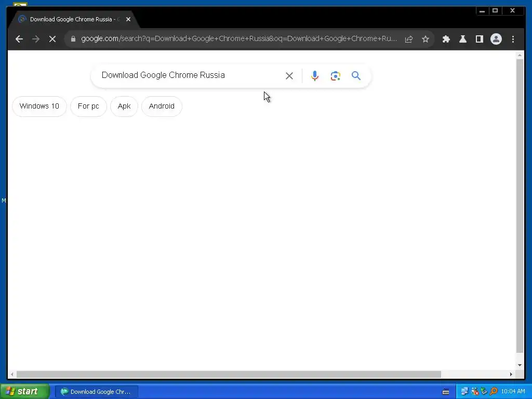
Task: Click the red-X security alert tray icon
Action: pyautogui.click(x=475, y=392)
